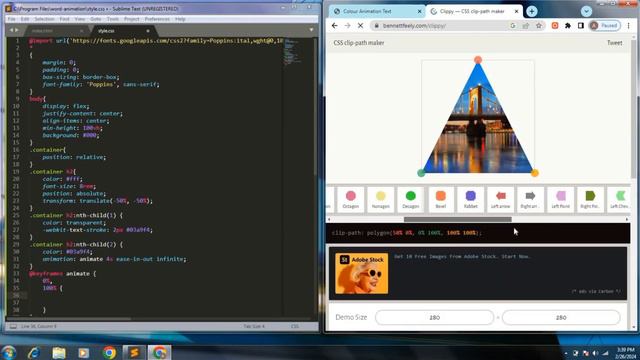Viewport: 640px width, 360px height.
Task: Click the shape list right scroll arrow
Action: pyautogui.click(x=627, y=219)
